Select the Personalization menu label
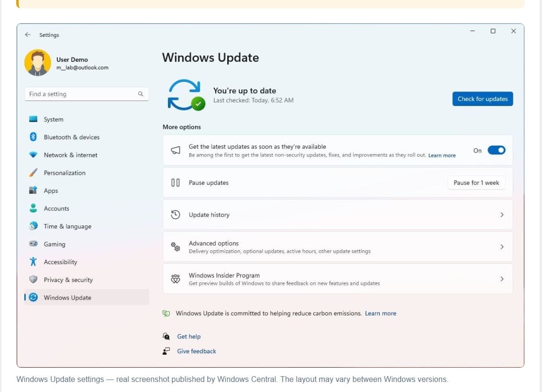 65,173
